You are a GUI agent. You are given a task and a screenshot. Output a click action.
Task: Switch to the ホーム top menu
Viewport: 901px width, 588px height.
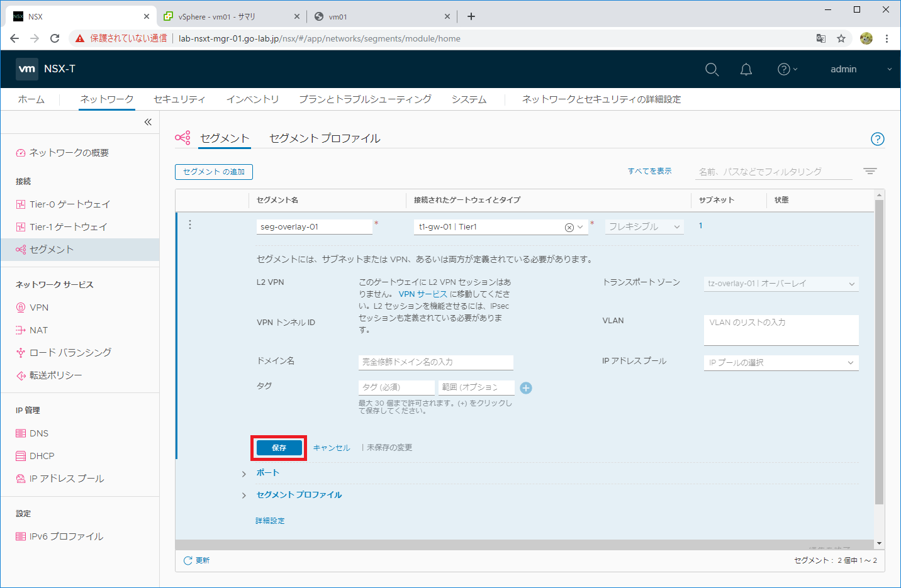pos(31,99)
